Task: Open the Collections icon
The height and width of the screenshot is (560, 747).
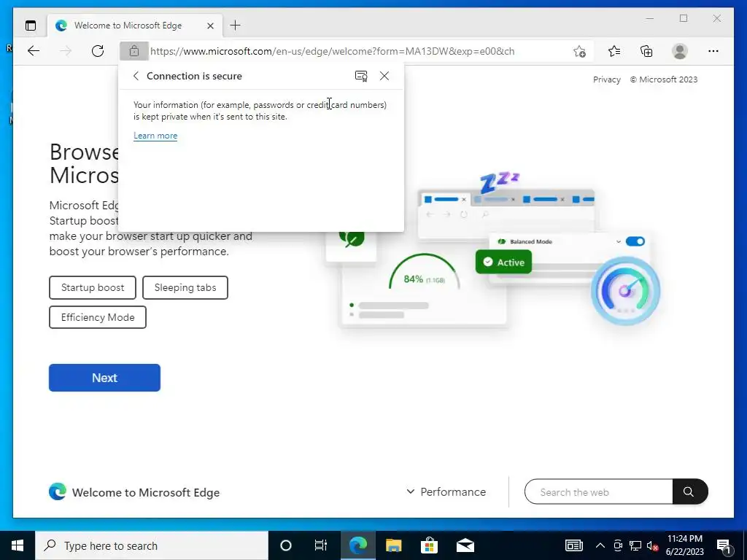Action: coord(646,51)
